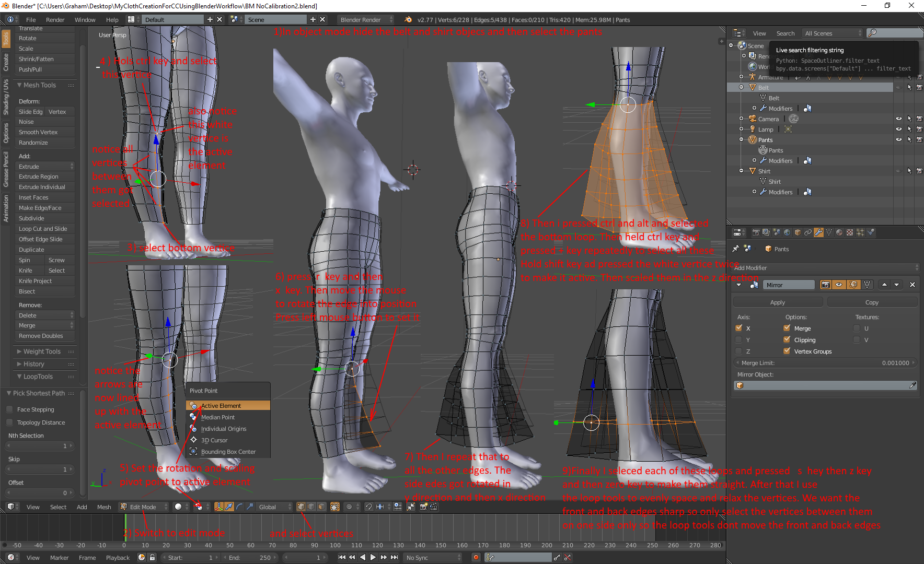Open the All Scenes outliner dropdown
Viewport: 924px width, 564px height.
click(x=833, y=33)
